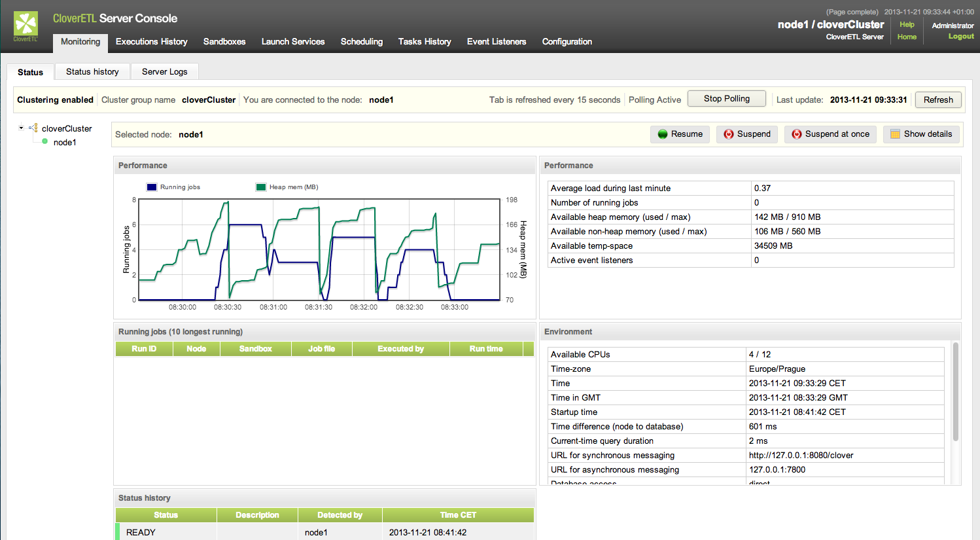The image size is (980, 540).
Task: Click the Time difference value 601 ms
Action: coord(763,426)
